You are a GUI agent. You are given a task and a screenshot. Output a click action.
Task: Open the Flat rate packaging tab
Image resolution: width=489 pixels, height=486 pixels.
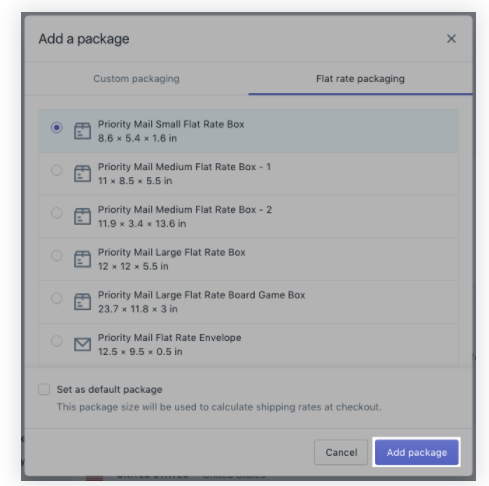click(360, 79)
